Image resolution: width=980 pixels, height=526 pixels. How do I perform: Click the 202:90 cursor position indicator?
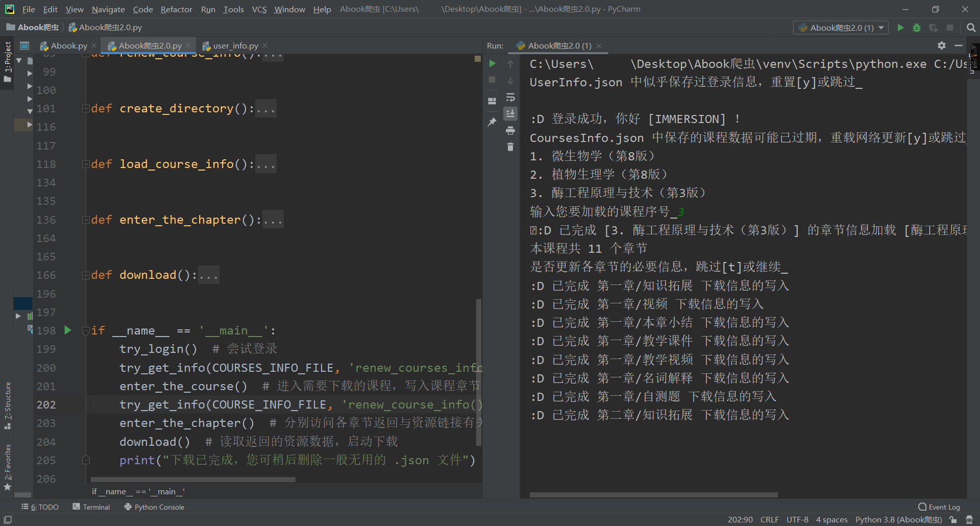740,520
